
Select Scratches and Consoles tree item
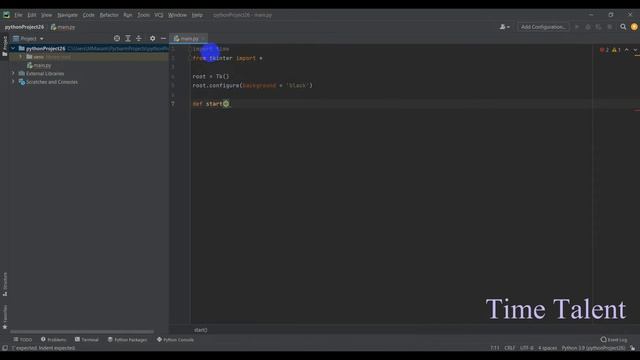48,82
